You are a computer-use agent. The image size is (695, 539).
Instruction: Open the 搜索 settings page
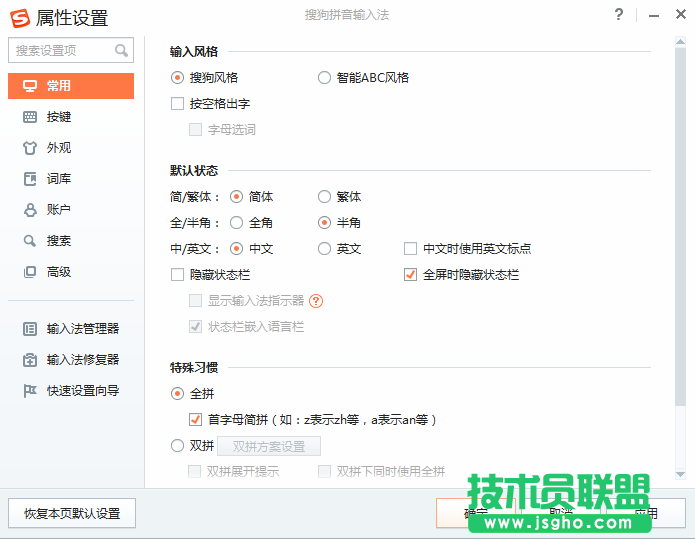click(71, 241)
